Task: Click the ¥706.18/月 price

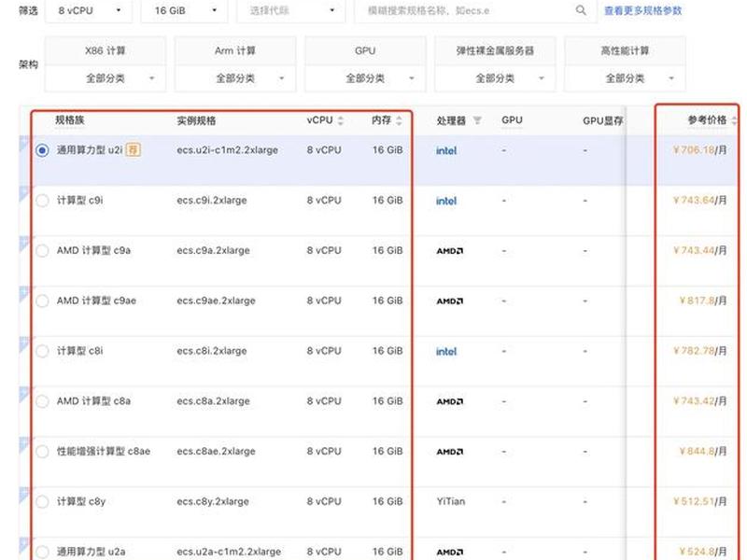Action: coord(699,150)
